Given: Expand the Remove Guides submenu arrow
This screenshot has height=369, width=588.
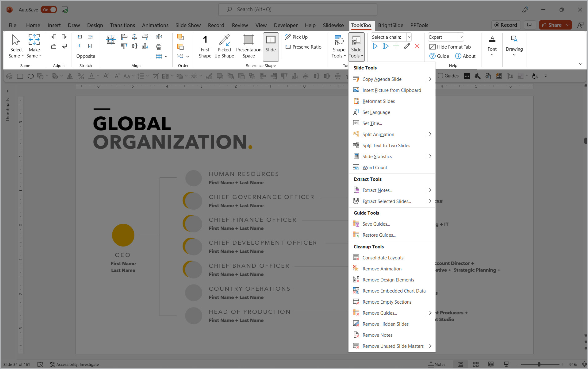Looking at the screenshot, I should (x=430, y=313).
